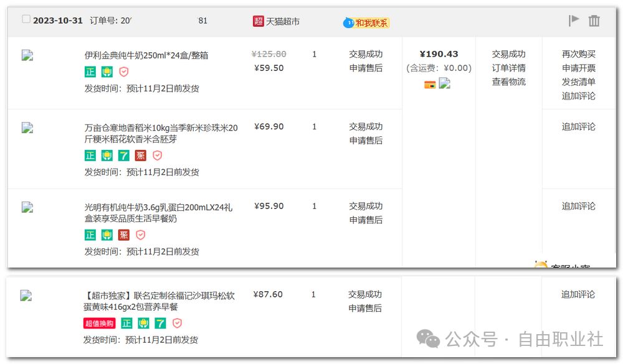
Task: Click the red 聚 badge under 光明有机纯牛奶
Action: pyautogui.click(x=123, y=235)
